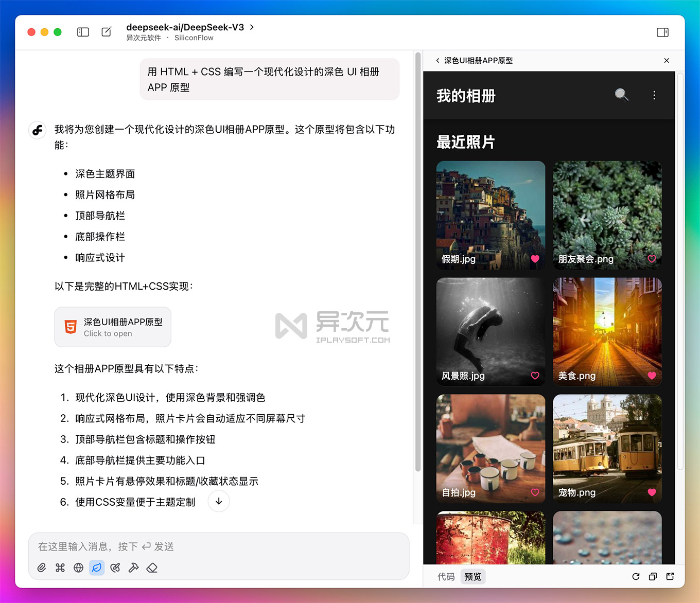
Task: Open the three-dot menu in the album header
Action: coord(654,95)
